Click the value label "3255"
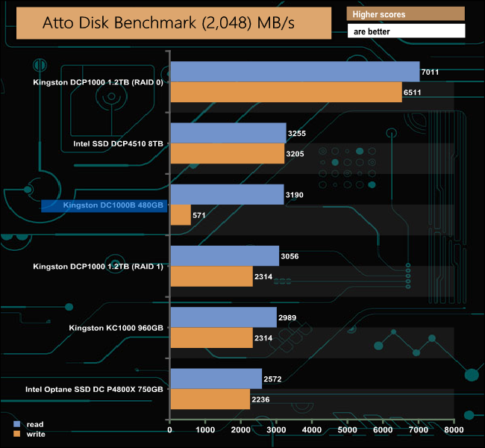 pyautogui.click(x=297, y=134)
